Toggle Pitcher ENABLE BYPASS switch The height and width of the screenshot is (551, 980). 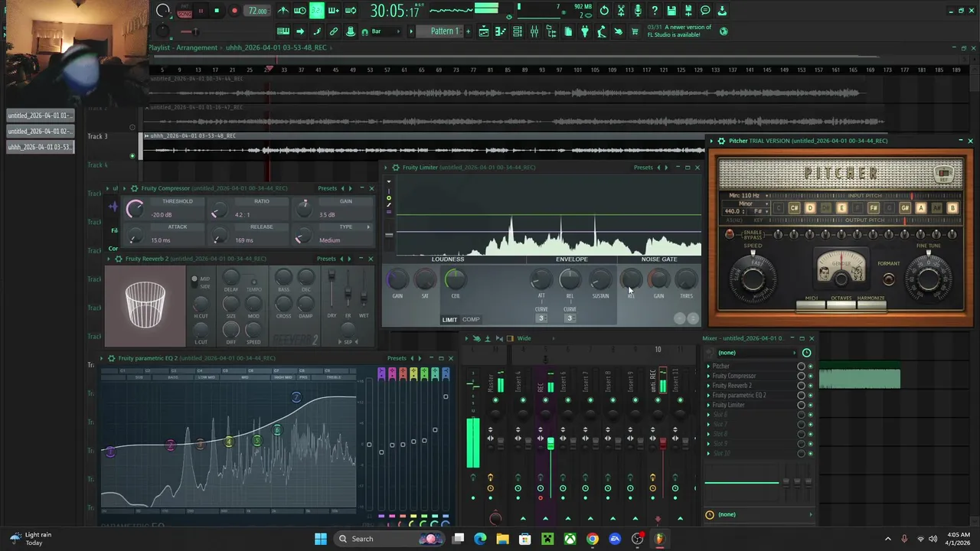[730, 234]
